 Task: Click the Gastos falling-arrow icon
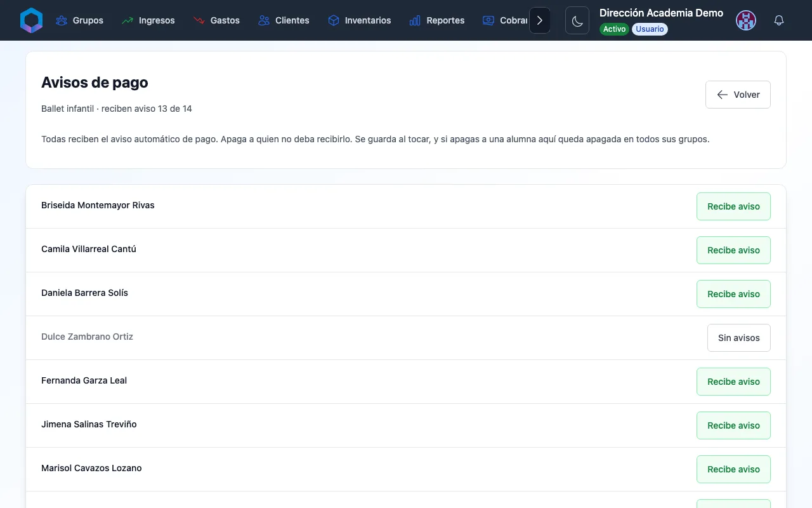(x=199, y=20)
